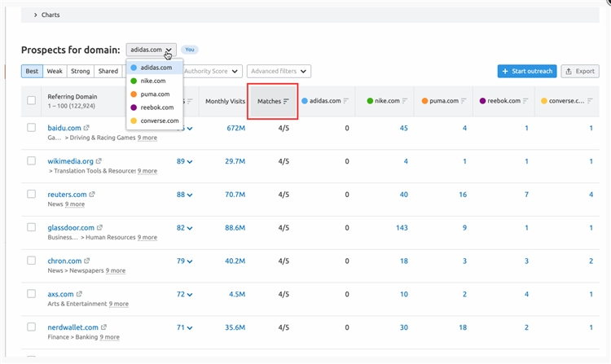Open the Authority Score filter dropdown

coord(213,71)
